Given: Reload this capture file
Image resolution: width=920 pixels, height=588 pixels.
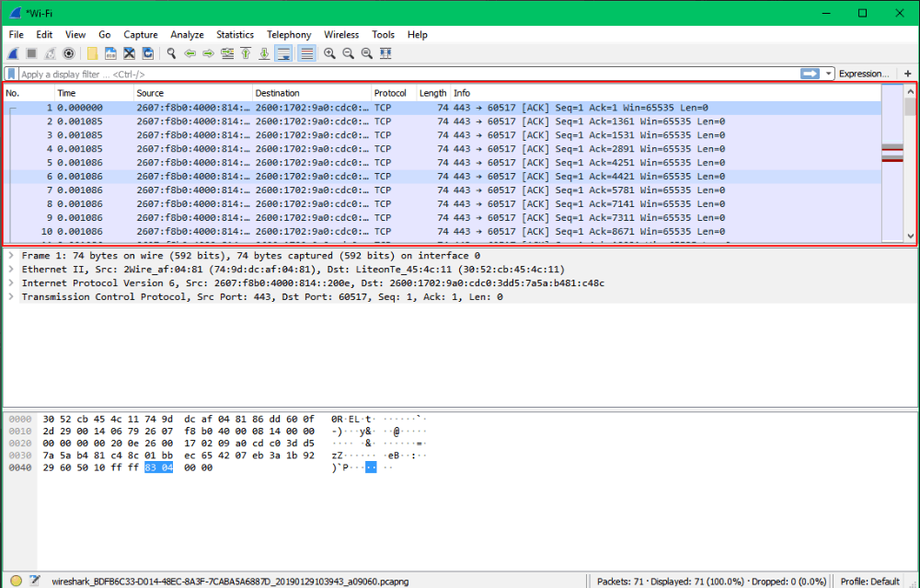Looking at the screenshot, I should (x=148, y=53).
